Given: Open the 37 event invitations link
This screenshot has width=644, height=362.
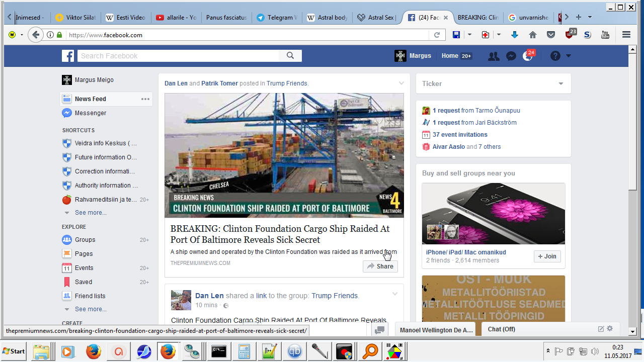Looking at the screenshot, I should point(460,135).
